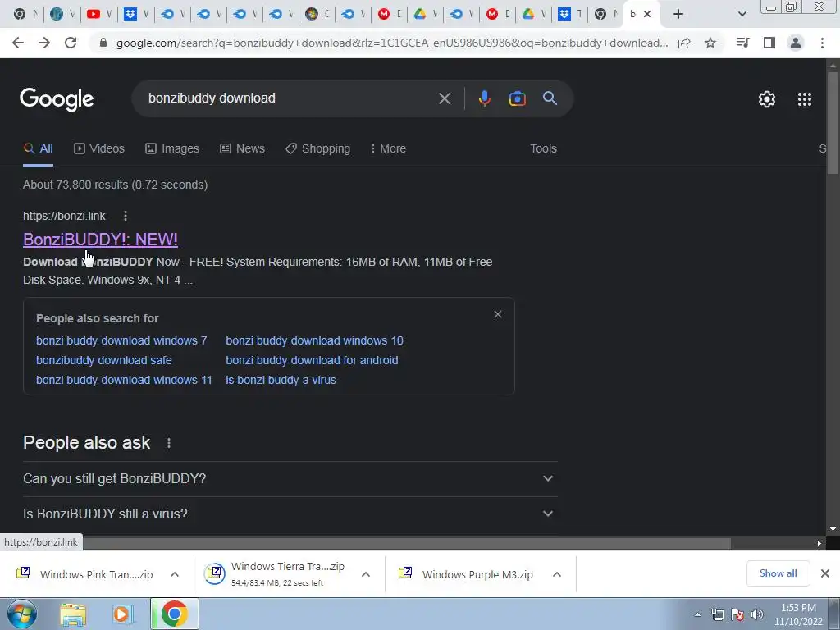Expand options for Windows Pink Tran....zip
This screenshot has width=840, height=630.
click(175, 575)
